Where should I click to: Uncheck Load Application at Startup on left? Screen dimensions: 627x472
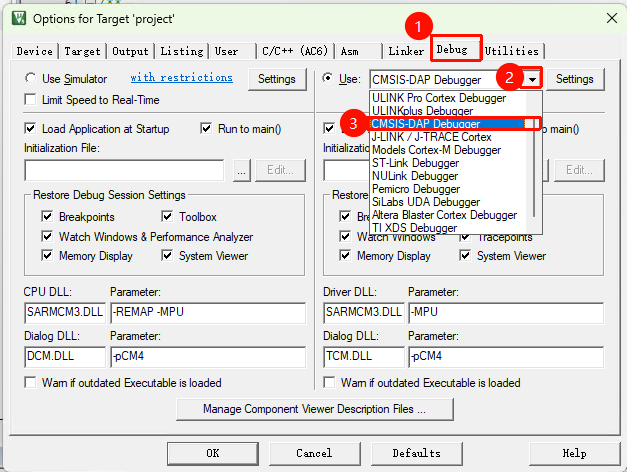click(x=32, y=129)
